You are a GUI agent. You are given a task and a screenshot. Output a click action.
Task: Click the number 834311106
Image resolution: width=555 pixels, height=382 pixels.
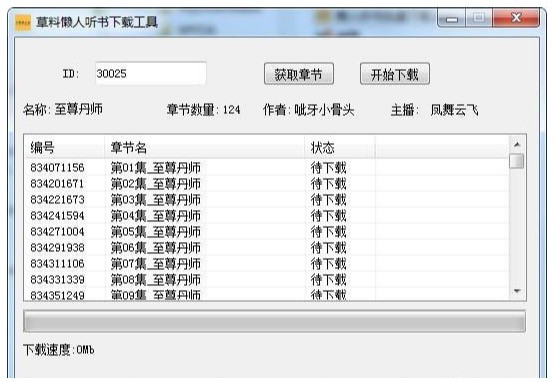[57, 263]
